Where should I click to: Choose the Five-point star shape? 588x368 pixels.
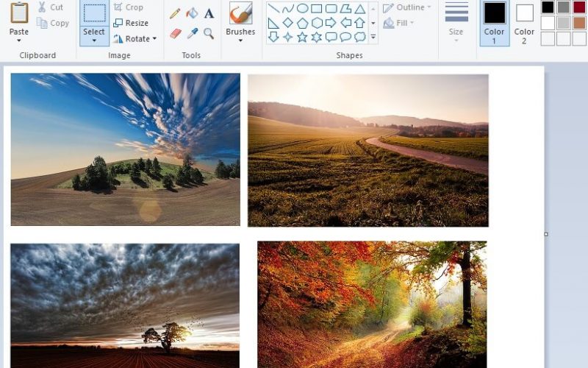(x=302, y=37)
